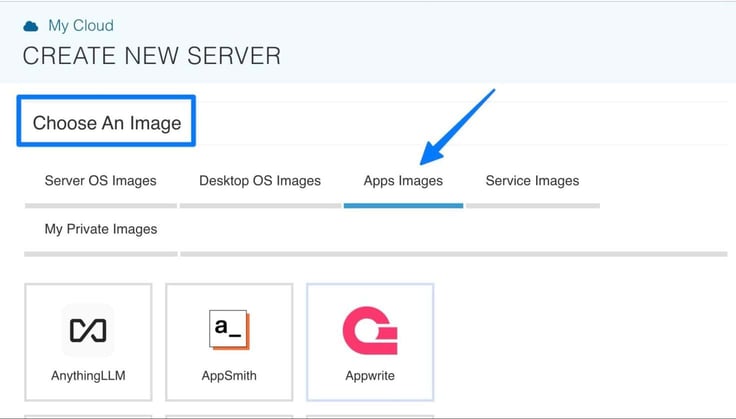
Task: Choose the Appwrite logo icon
Action: click(370, 330)
